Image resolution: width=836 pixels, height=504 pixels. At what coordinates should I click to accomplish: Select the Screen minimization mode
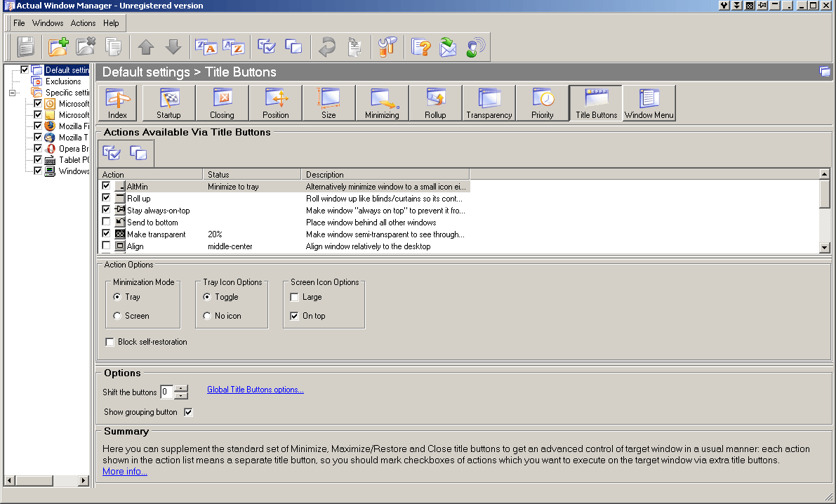click(119, 315)
